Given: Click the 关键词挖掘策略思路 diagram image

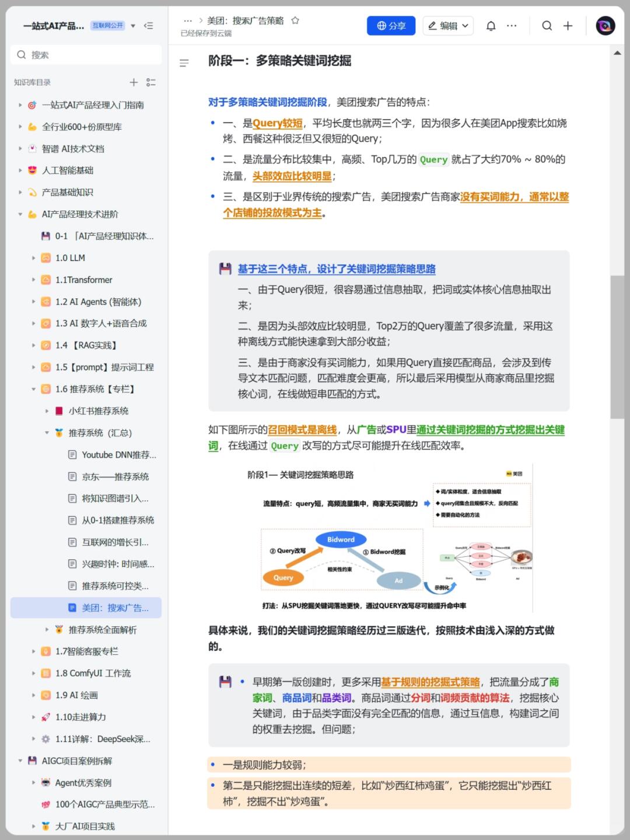Looking at the screenshot, I should click(389, 539).
